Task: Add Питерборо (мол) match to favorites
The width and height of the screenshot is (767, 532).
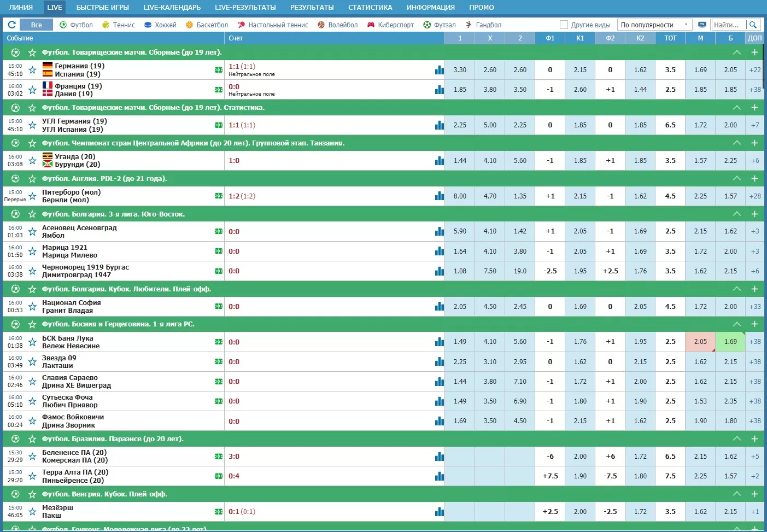Action: pos(32,196)
